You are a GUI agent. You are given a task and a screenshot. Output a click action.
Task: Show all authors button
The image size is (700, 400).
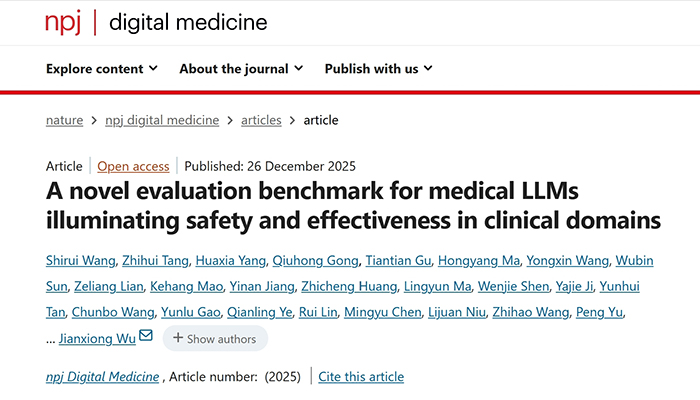pyautogui.click(x=215, y=339)
